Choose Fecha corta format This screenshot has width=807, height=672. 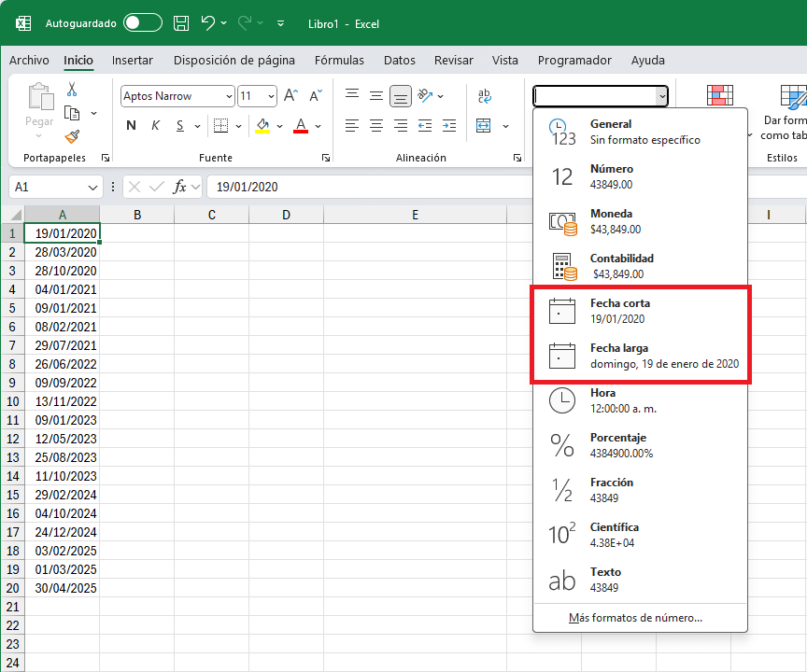tap(640, 311)
